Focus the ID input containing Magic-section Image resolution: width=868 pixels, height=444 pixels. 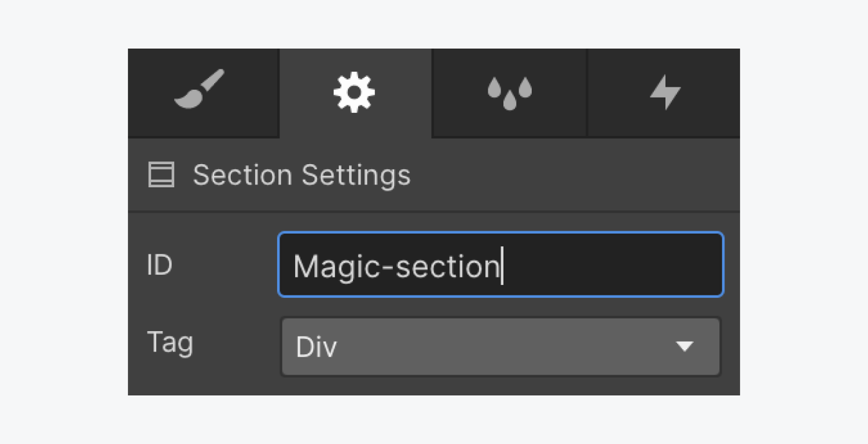pyautogui.click(x=501, y=264)
